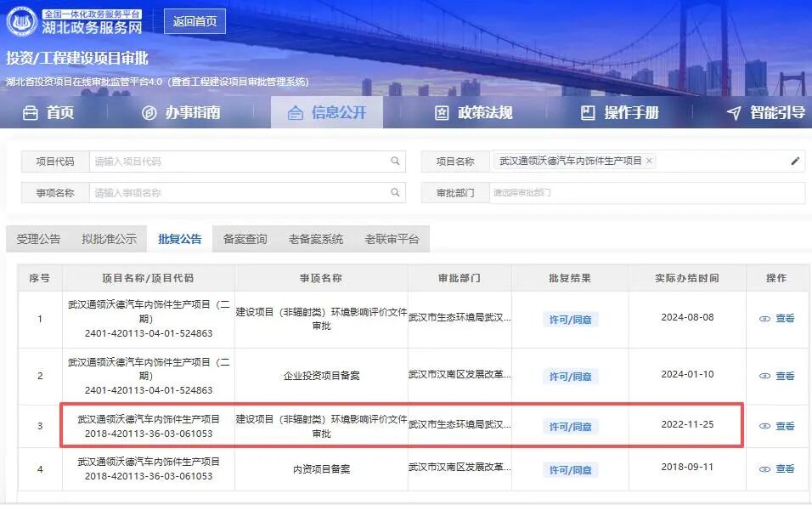Click the icon beside 信息公开
The height and width of the screenshot is (505, 812).
(x=296, y=113)
